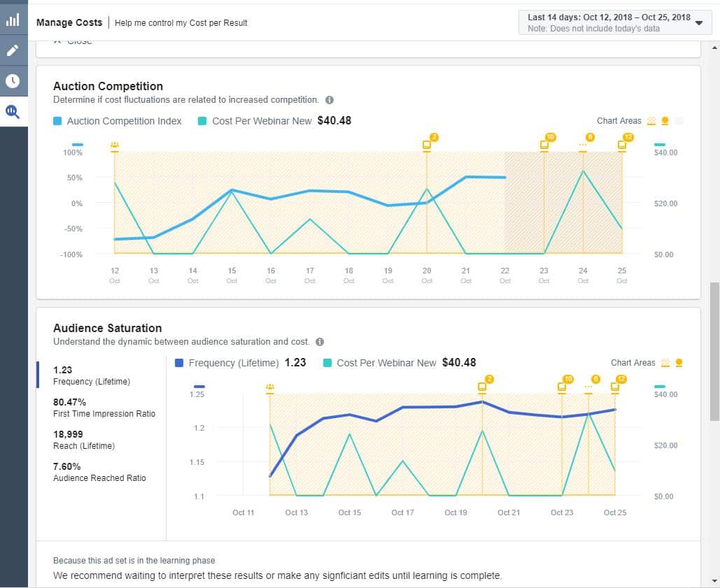Open the clock history sidebar icon

point(13,81)
